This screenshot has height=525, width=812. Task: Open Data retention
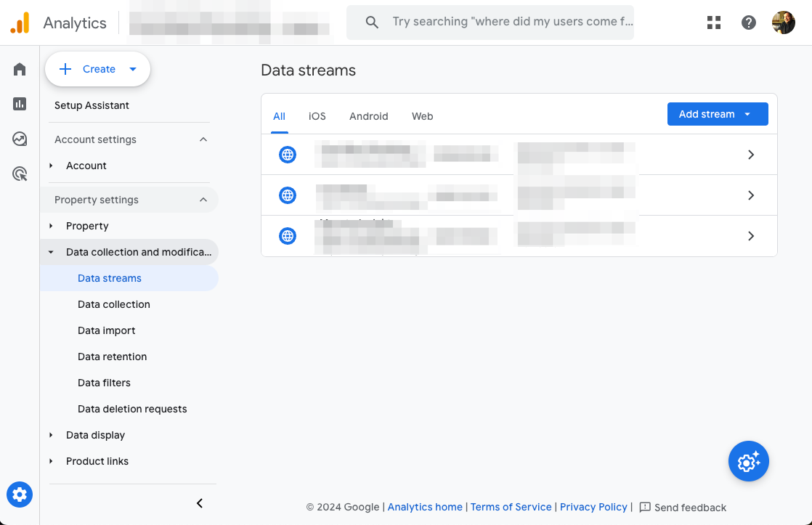(x=113, y=357)
